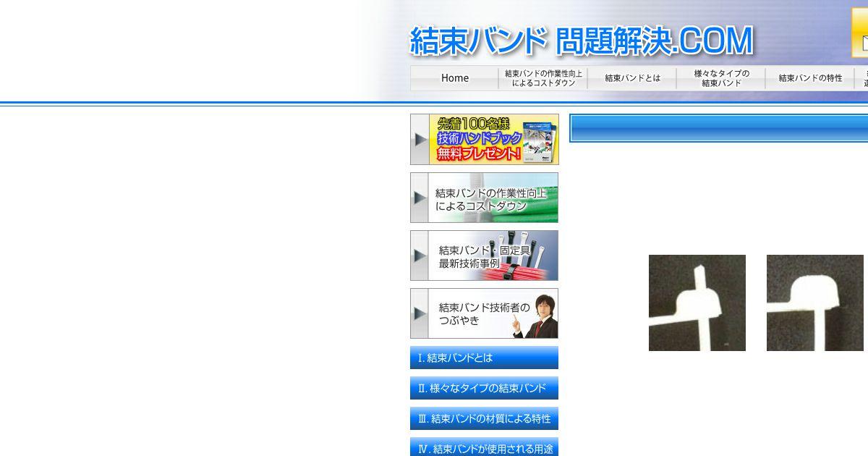The width and height of the screenshot is (868, 456).
Task: Click the first cable tie head photo
Action: click(697, 303)
